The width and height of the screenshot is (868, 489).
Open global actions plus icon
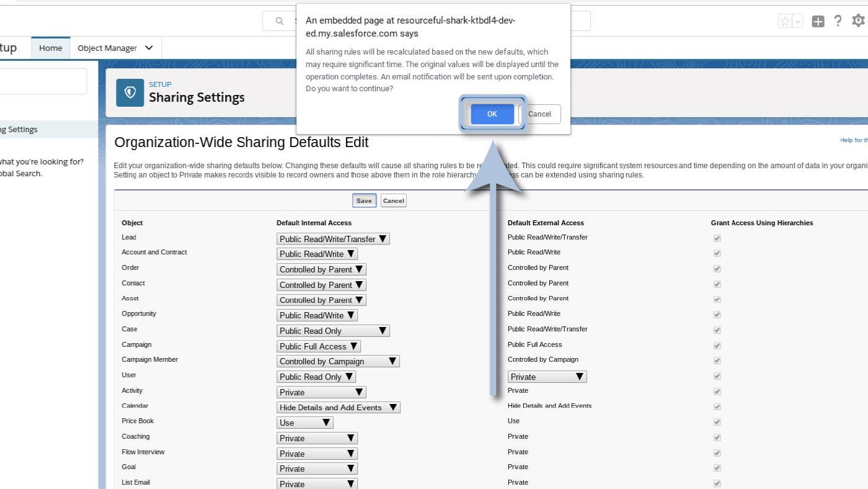pyautogui.click(x=818, y=21)
